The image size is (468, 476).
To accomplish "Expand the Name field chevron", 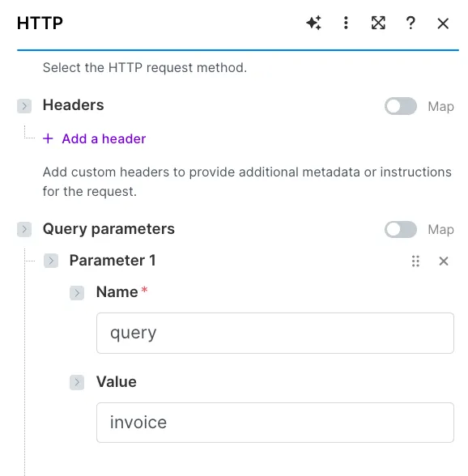I will 77,293.
